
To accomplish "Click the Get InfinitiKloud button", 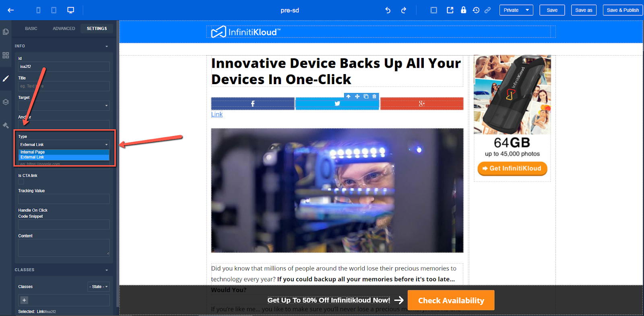I will [512, 168].
